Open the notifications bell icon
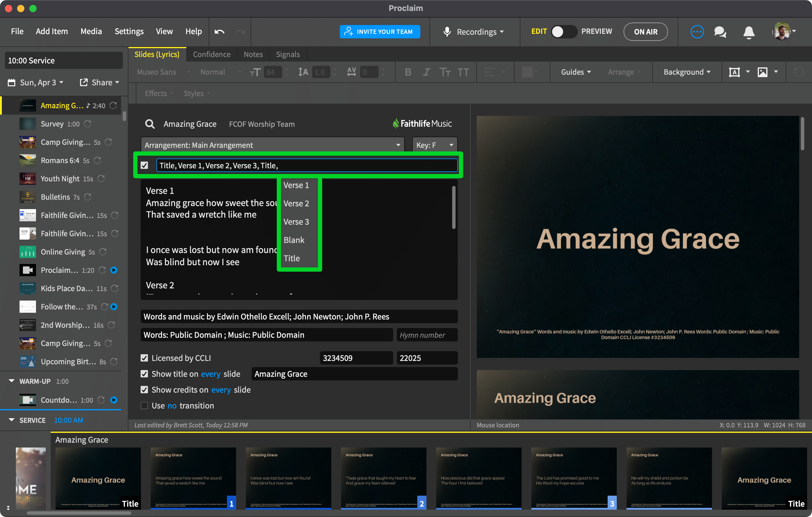This screenshot has height=517, width=812. click(749, 32)
